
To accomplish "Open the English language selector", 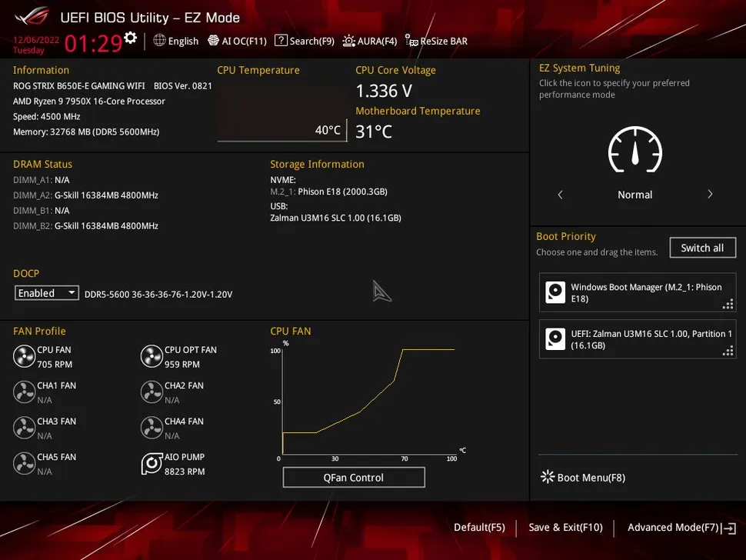I will [x=175, y=41].
